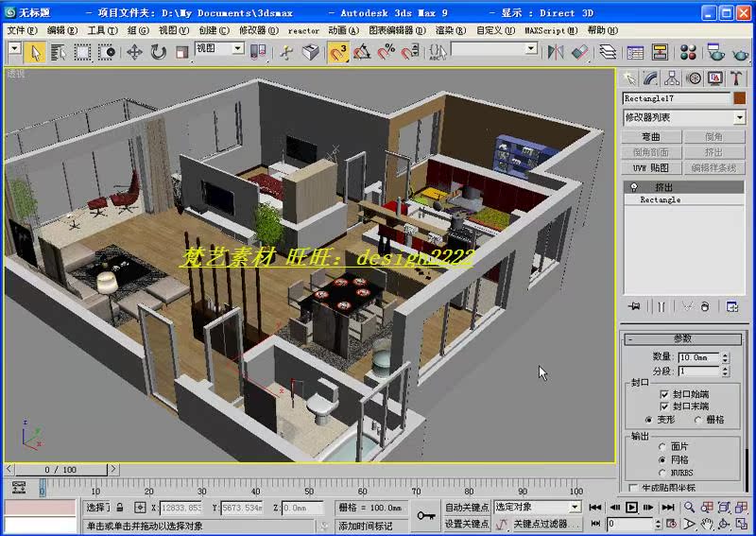This screenshot has width=756, height=536.
Task: Click Remove Modifier trash icon
Action: click(705, 306)
